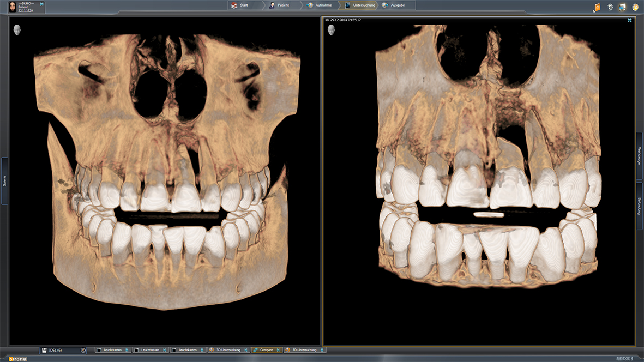Screen dimensions: 644x362
Task: Switch to the first Leuchtkasten workspace tab
Action: pos(112,350)
